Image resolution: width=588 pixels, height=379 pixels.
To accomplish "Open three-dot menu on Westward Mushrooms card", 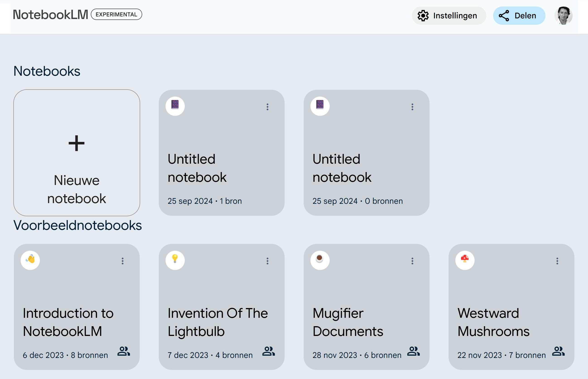I will (557, 261).
